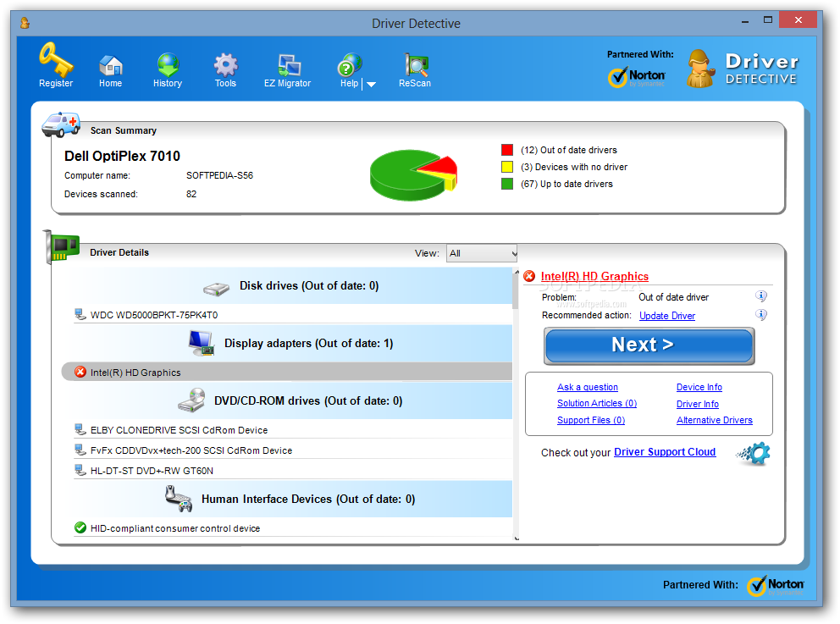Open Driver Info link
This screenshot has height=624, width=840.
point(698,405)
